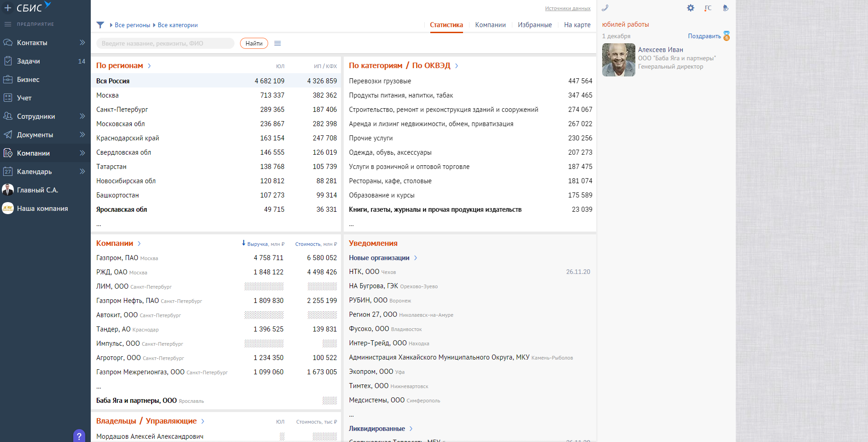Switch to the На карте tab
This screenshot has height=442, width=868.
[x=577, y=25]
